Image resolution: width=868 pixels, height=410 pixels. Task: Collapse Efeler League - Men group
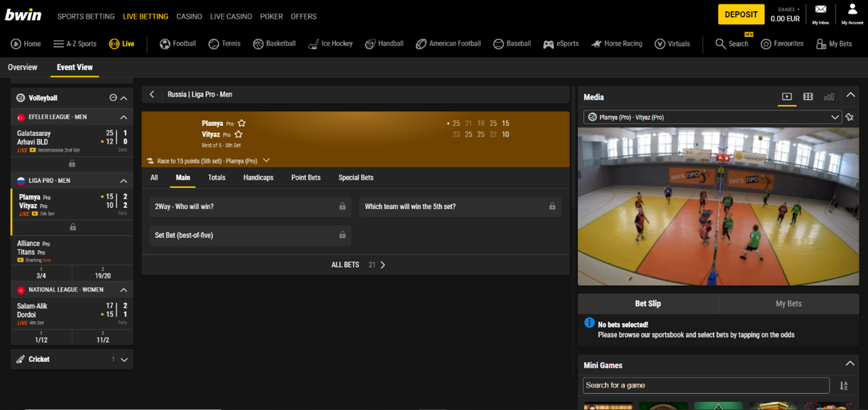pos(124,117)
